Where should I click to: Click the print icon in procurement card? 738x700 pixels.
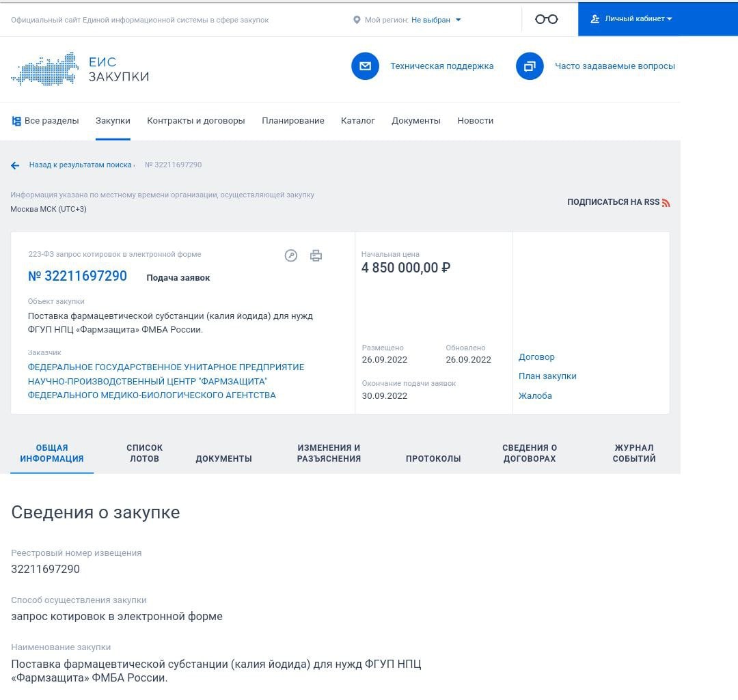pos(316,256)
